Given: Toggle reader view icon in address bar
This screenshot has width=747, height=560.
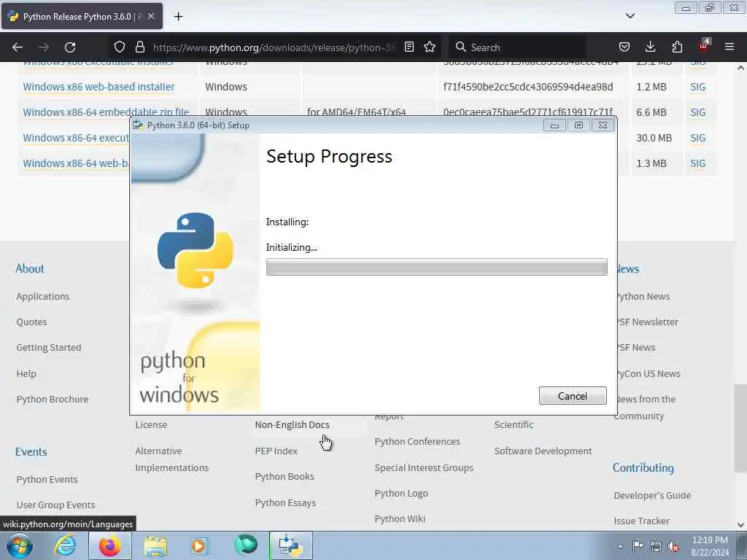Looking at the screenshot, I should point(409,47).
